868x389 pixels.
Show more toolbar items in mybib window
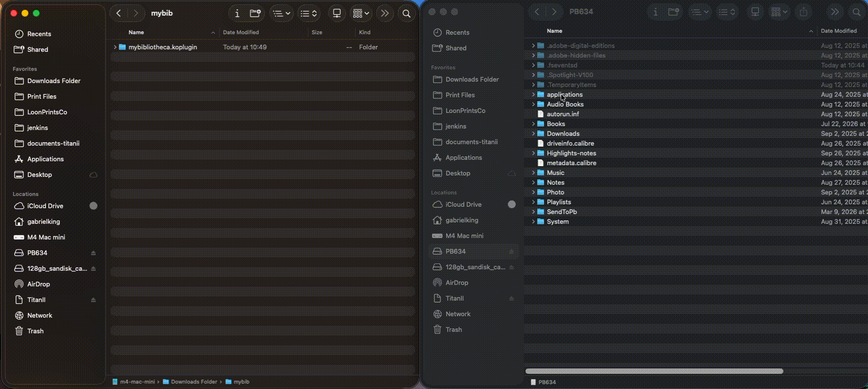point(385,14)
